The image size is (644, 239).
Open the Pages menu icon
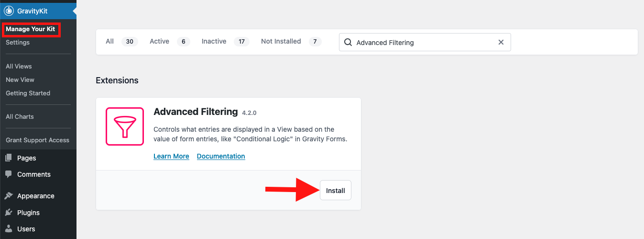pos(9,158)
